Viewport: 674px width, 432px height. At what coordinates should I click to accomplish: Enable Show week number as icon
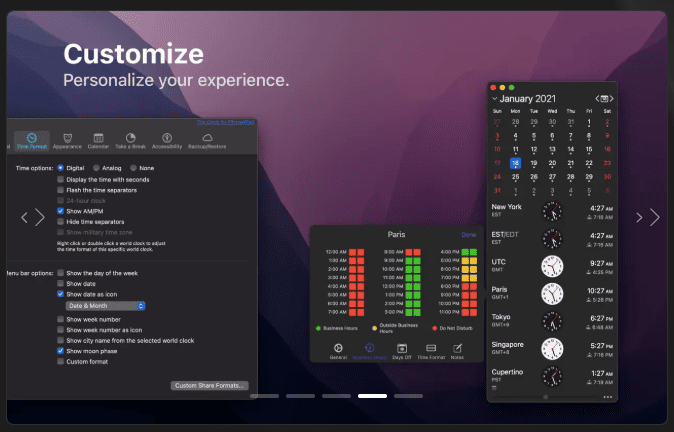60,330
